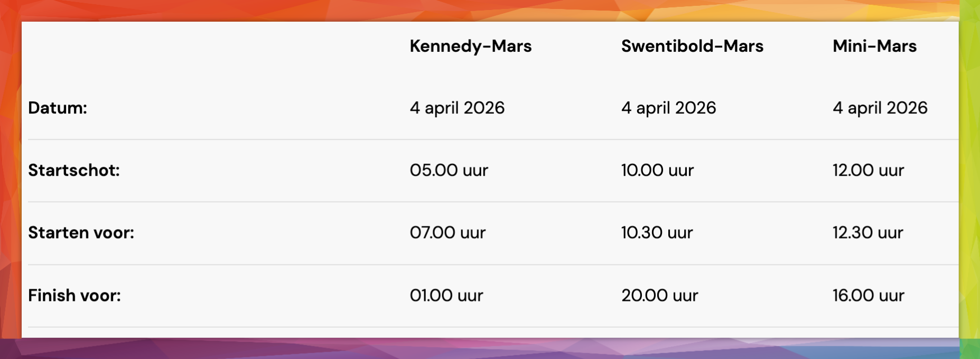Screen dimensions: 980x359
Task: Click the 05.00 uur Startschot time
Action: [449, 170]
